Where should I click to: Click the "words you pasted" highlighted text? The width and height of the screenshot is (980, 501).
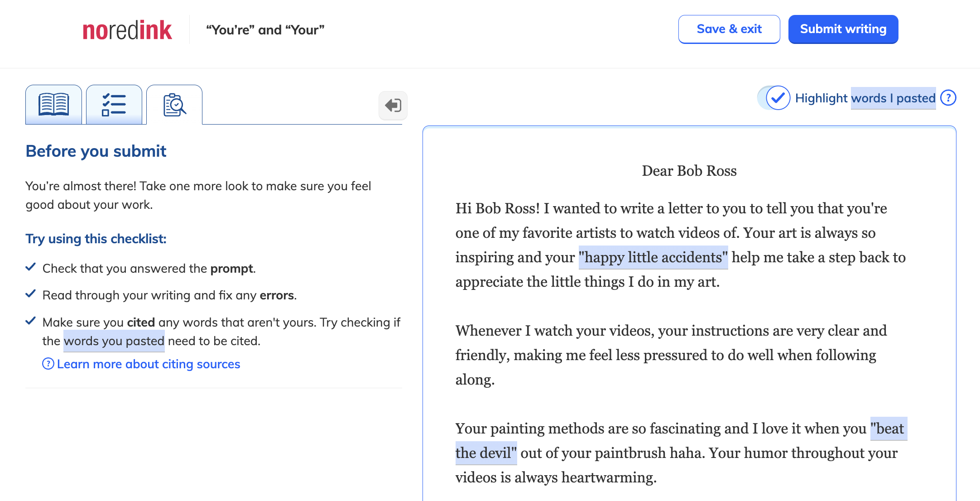[114, 341]
